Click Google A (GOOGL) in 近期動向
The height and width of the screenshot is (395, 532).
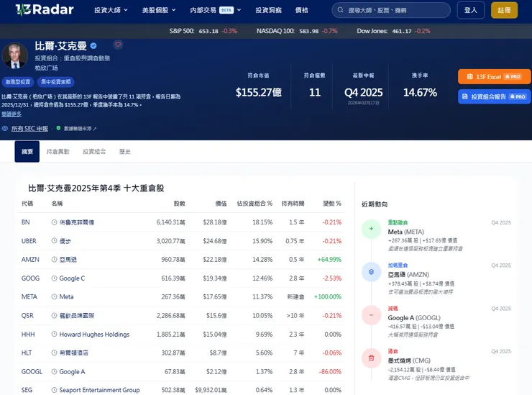(414, 317)
